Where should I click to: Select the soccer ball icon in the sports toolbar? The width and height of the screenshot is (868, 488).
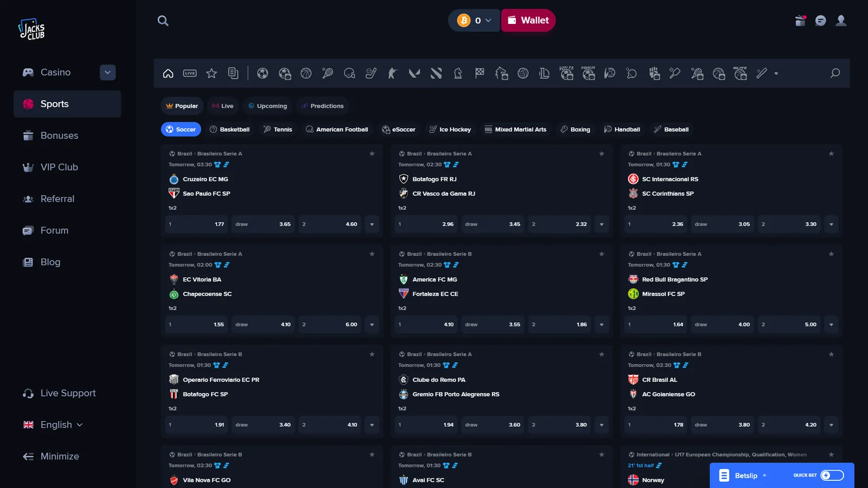pos(263,73)
